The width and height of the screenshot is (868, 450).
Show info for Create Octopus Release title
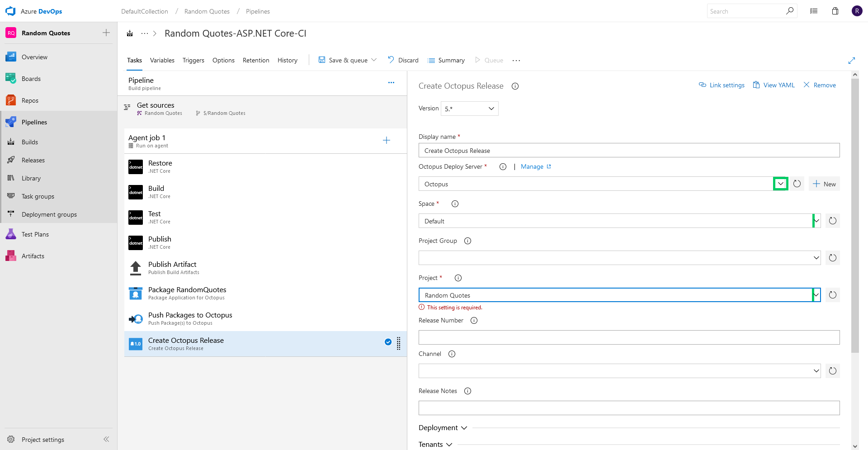pos(515,86)
